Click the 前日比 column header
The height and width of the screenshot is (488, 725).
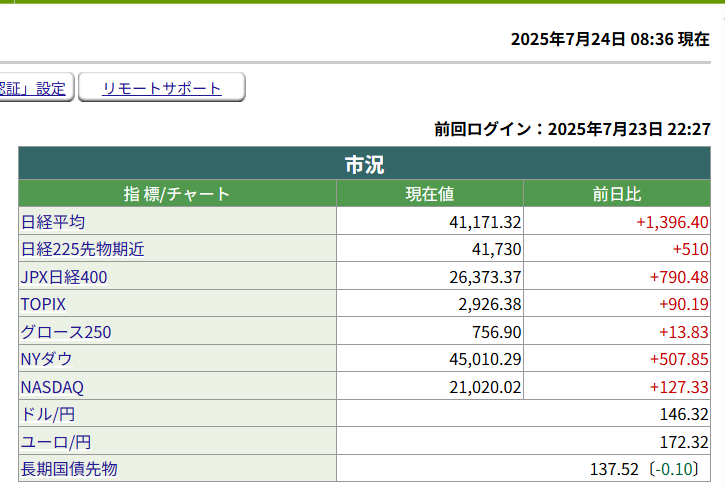(617, 194)
